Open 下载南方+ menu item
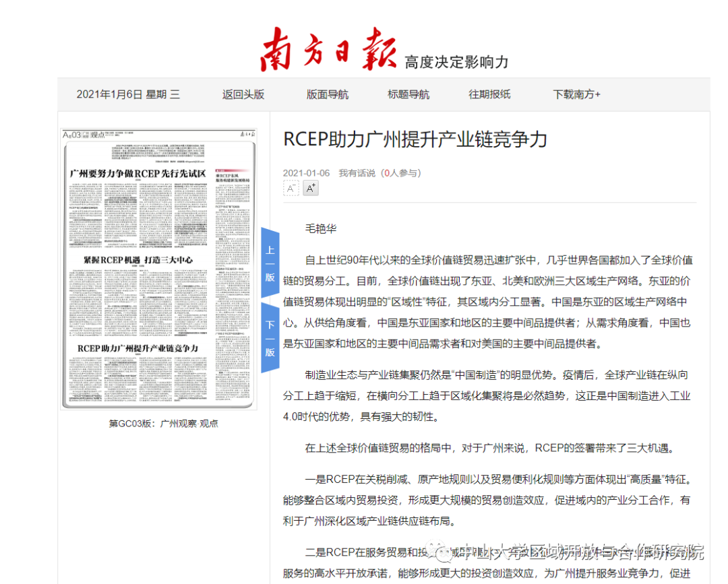Viewport: 728px width, 584px height. [x=576, y=94]
